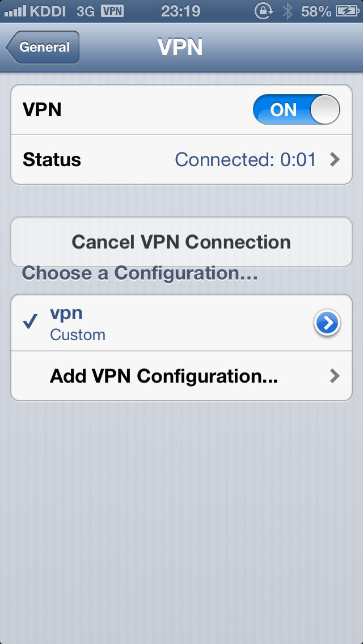Open Add VPN Configuration... entry
Viewport: 363px width, 644px height.
(181, 376)
